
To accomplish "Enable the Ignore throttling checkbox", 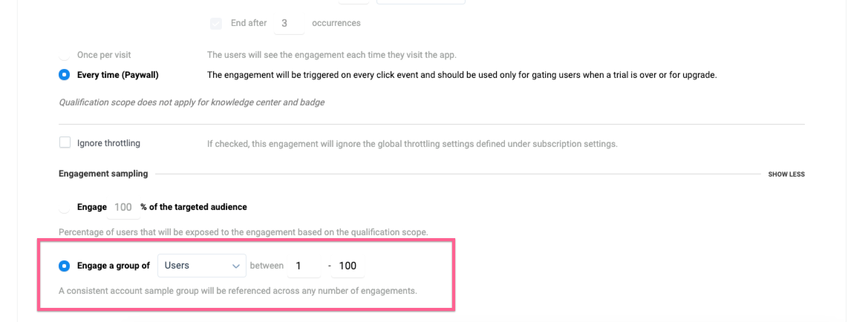I will [x=65, y=142].
